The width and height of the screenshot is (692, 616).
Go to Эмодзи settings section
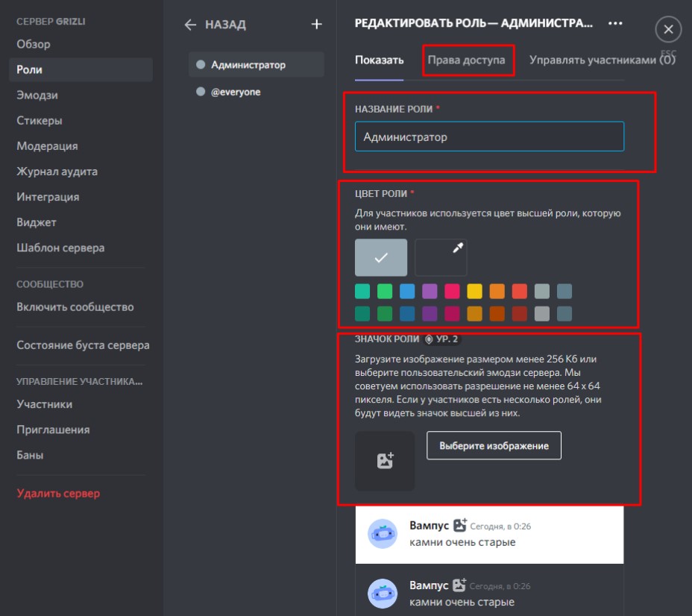[x=37, y=95]
